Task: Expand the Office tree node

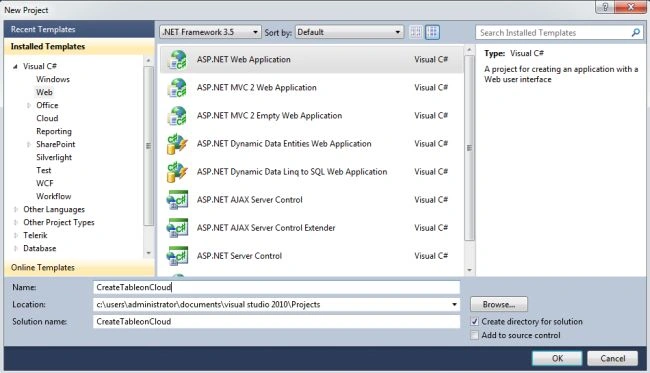Action: pyautogui.click(x=29, y=105)
